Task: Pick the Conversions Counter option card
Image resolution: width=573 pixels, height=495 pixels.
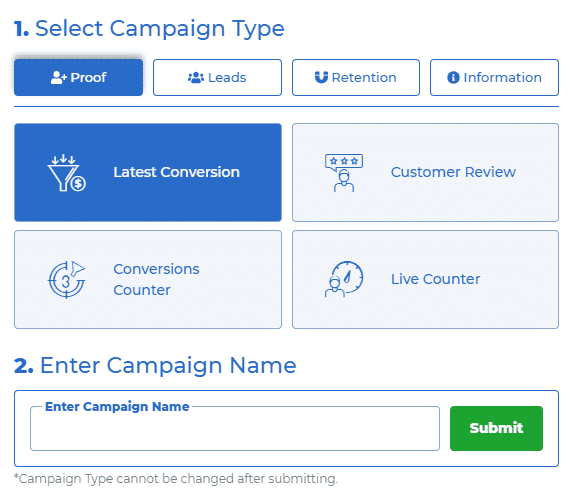Action: (x=148, y=279)
